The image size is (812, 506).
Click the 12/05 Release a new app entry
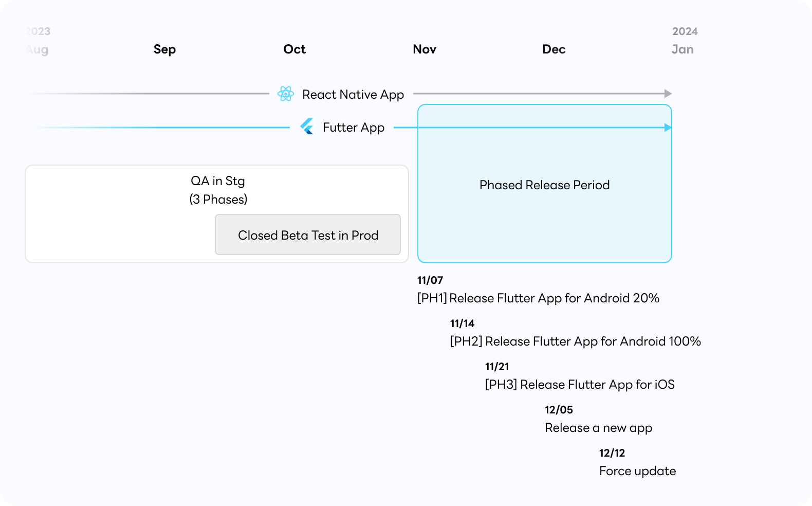[x=599, y=419]
